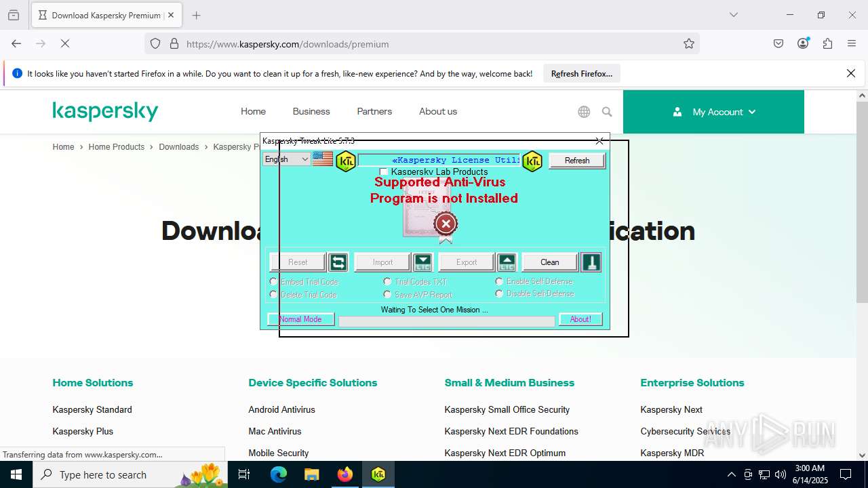Click the Home Products breadcrumb
868x488 pixels.
point(116,146)
